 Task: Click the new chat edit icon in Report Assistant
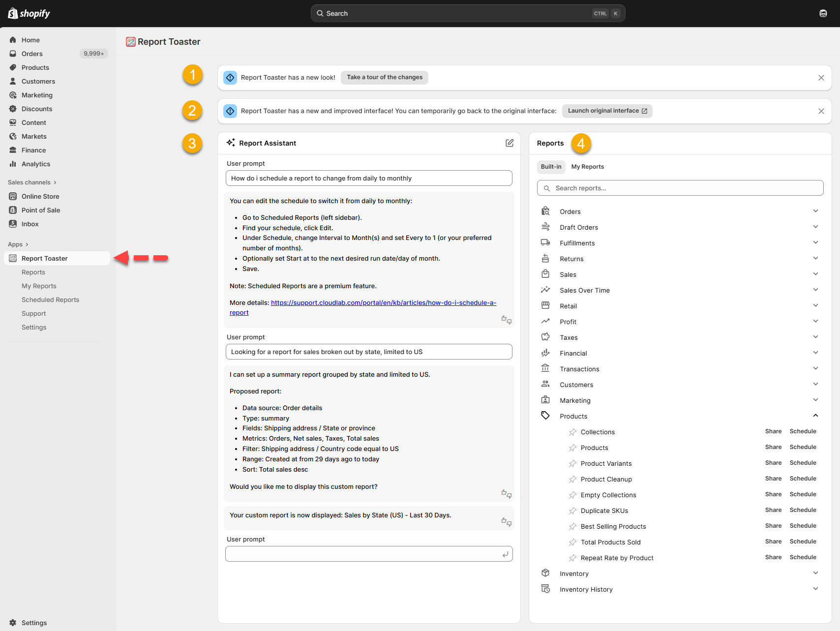click(510, 143)
